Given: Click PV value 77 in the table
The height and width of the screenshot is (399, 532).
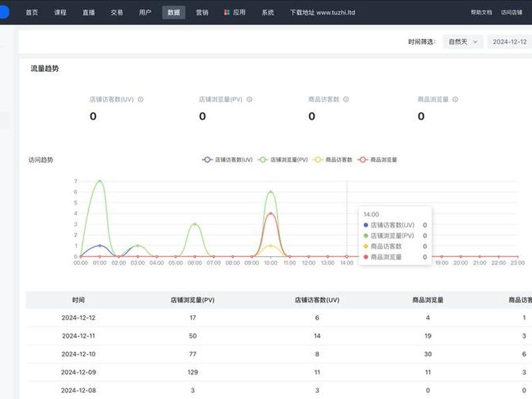Looking at the screenshot, I should (x=193, y=354).
